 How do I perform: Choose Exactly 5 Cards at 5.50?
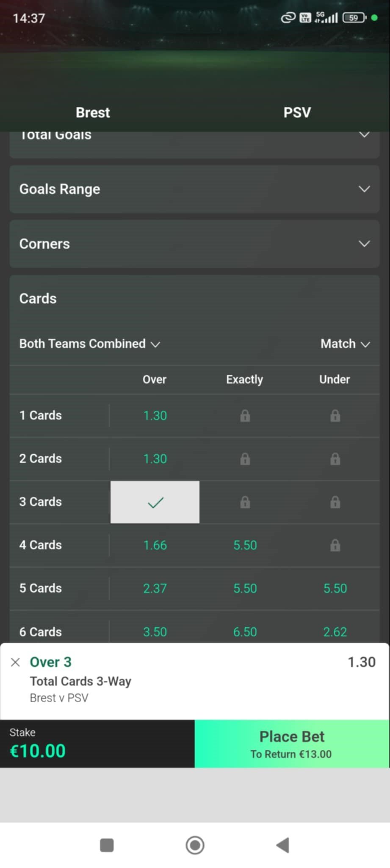(x=245, y=588)
